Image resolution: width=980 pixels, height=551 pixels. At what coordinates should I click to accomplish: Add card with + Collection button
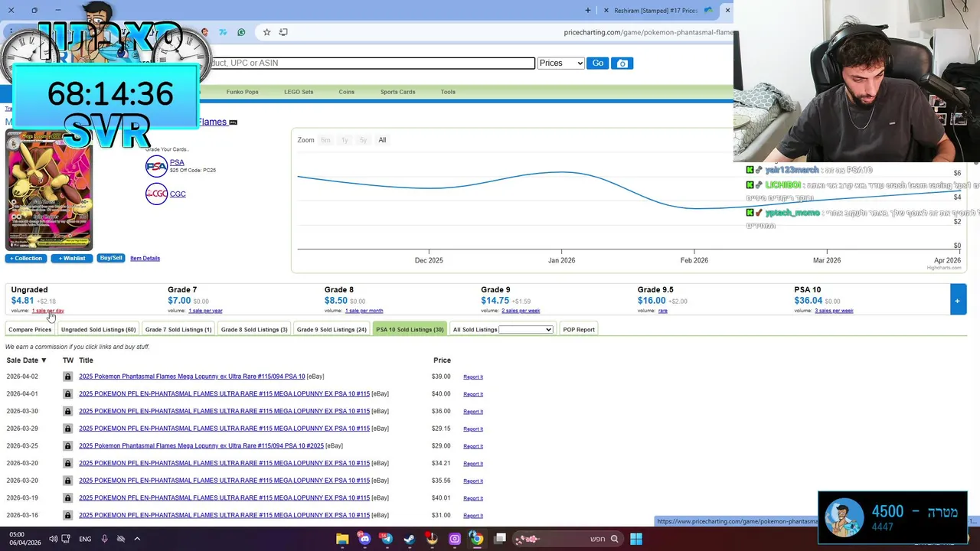point(26,259)
